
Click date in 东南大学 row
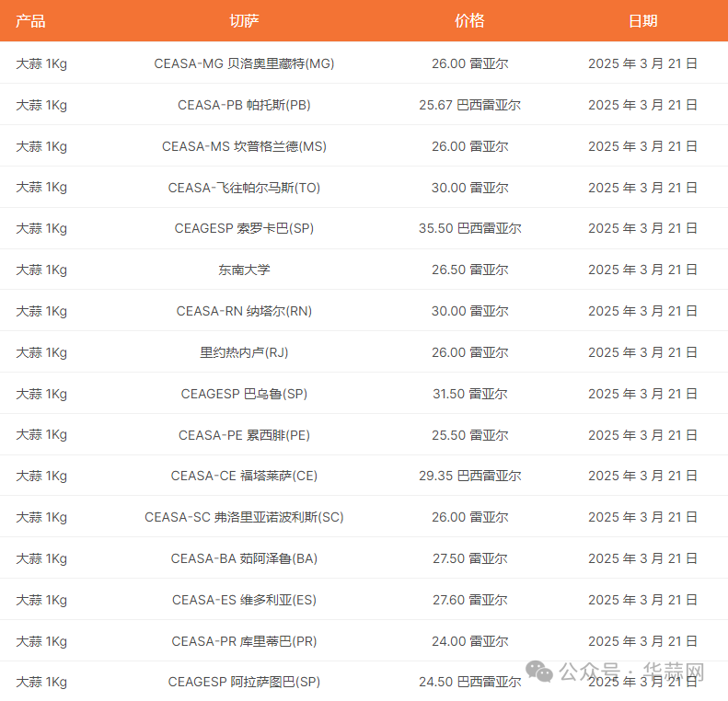point(642,270)
